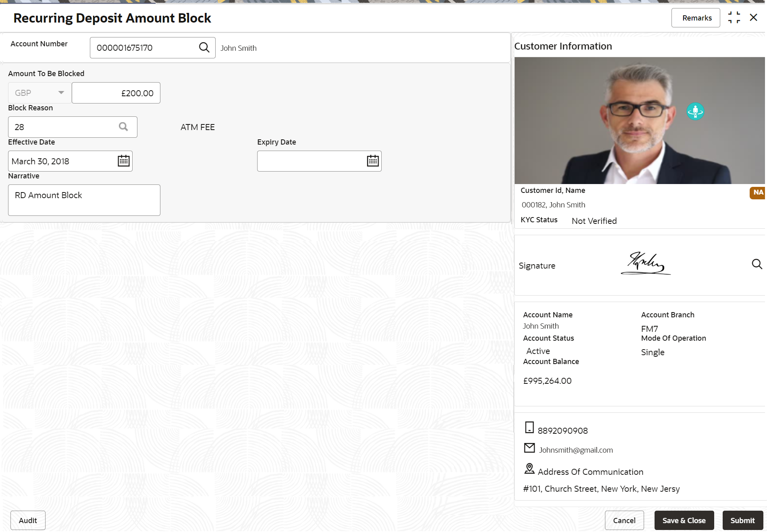Click the Narrative text area

click(84, 200)
